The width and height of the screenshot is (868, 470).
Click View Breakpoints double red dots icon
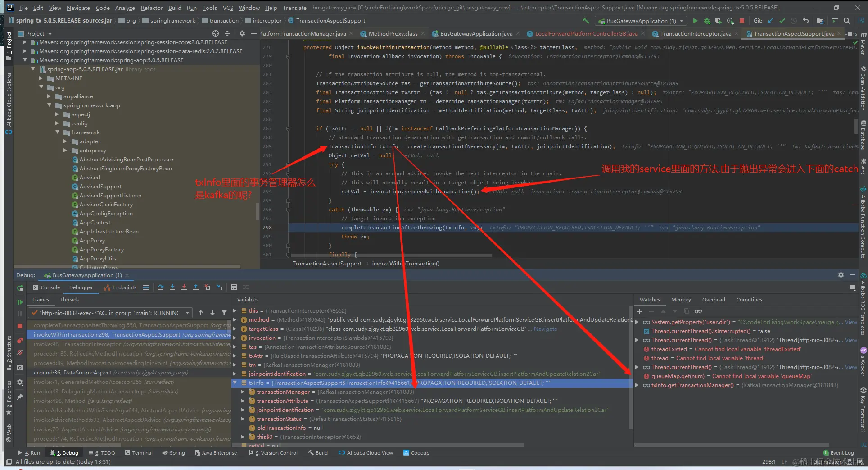coord(20,341)
